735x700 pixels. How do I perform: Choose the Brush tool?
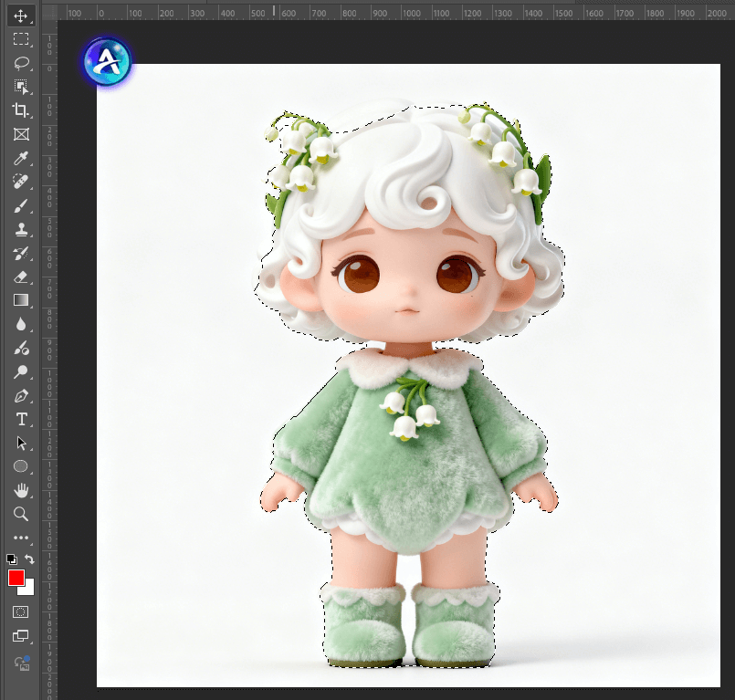21,205
